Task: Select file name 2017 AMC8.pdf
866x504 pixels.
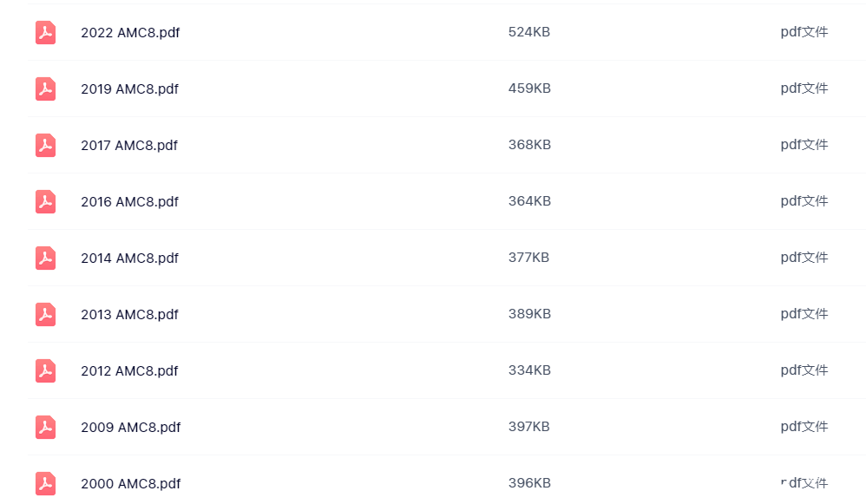Action: (129, 145)
